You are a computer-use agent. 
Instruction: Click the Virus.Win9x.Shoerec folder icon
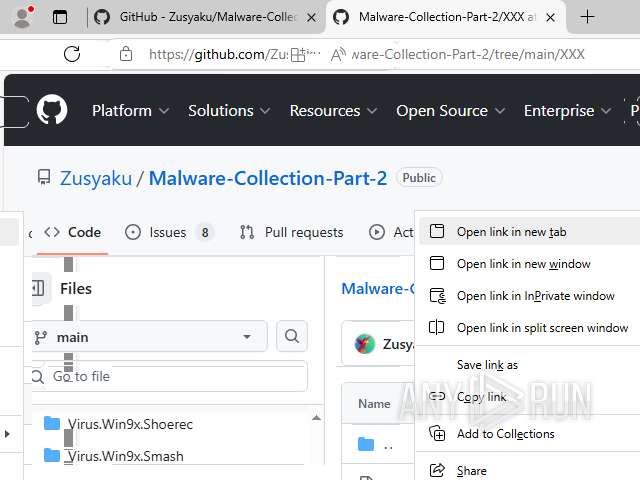point(52,423)
